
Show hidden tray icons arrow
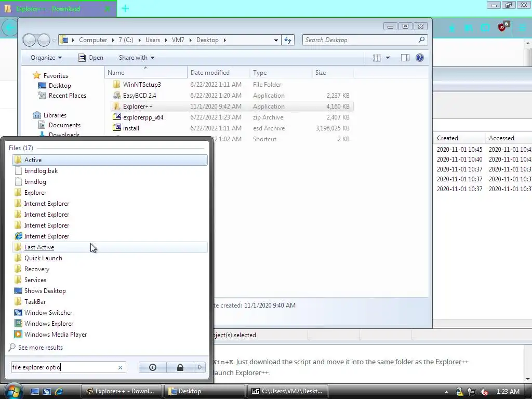(x=446, y=392)
